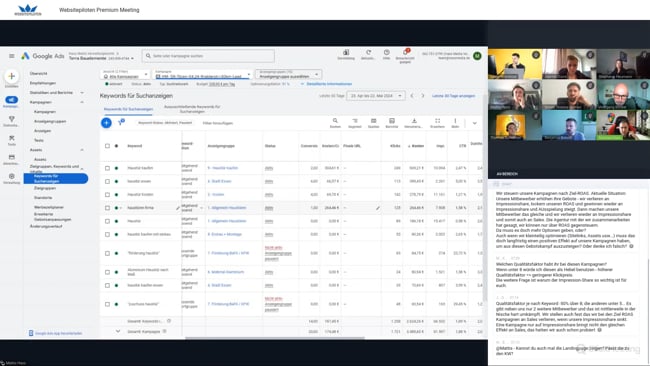Image resolution: width=650 pixels, height=366 pixels.
Task: Check the box for Haustür row
Action: pyautogui.click(x=107, y=221)
